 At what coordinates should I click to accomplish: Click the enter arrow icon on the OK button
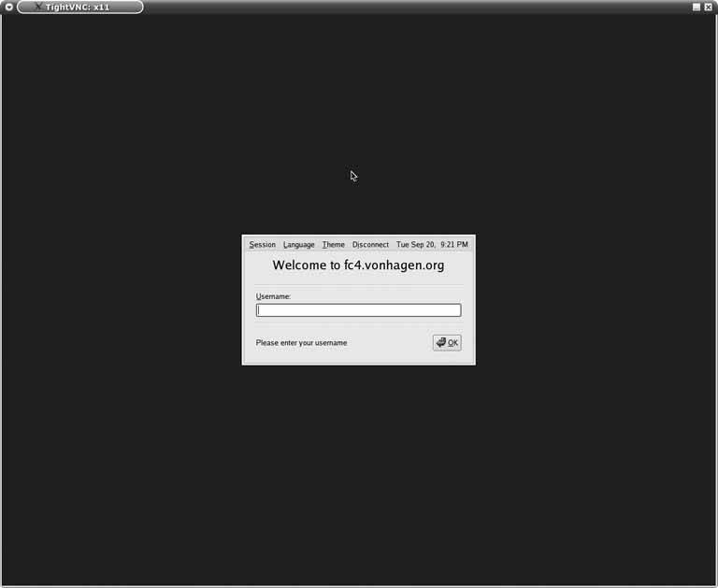(441, 342)
